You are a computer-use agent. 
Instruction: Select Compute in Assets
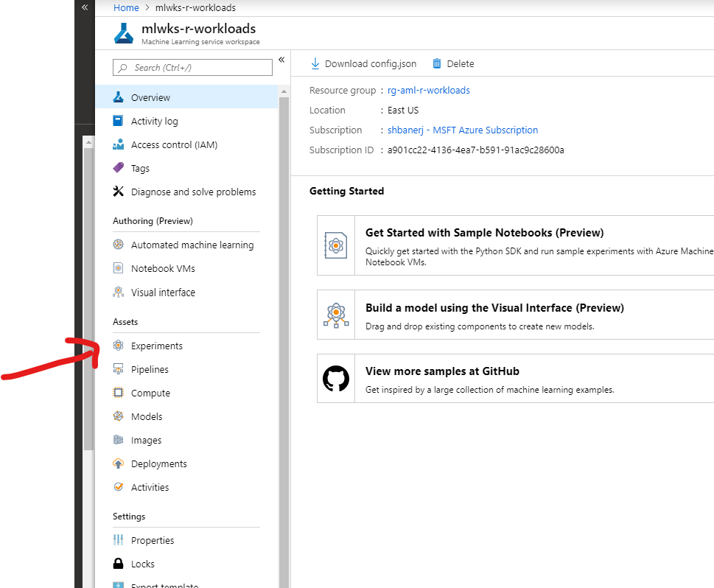point(186,393)
